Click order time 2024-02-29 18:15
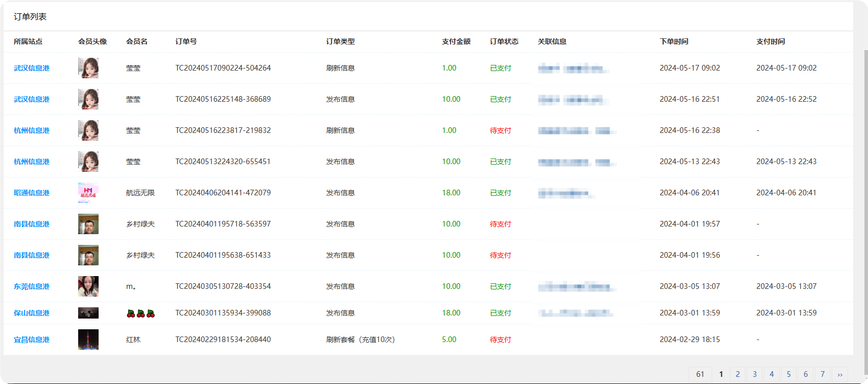 690,340
